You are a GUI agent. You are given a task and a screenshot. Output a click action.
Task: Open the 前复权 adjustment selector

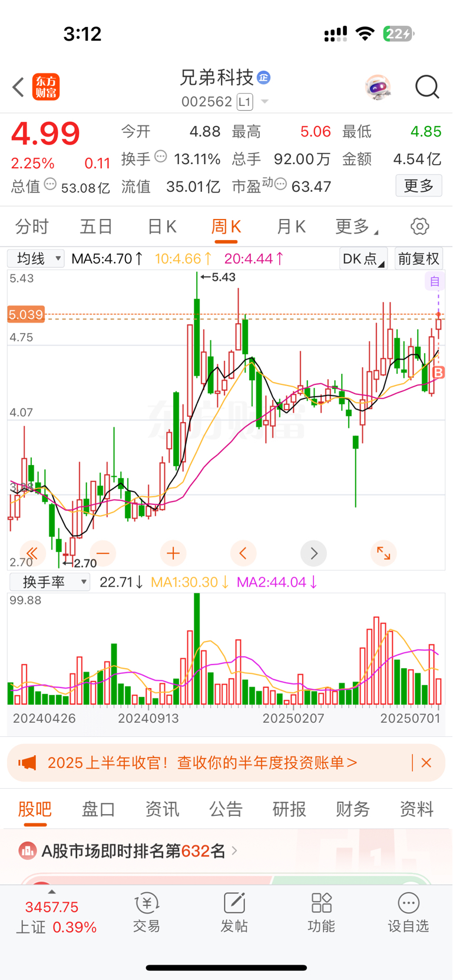click(419, 259)
